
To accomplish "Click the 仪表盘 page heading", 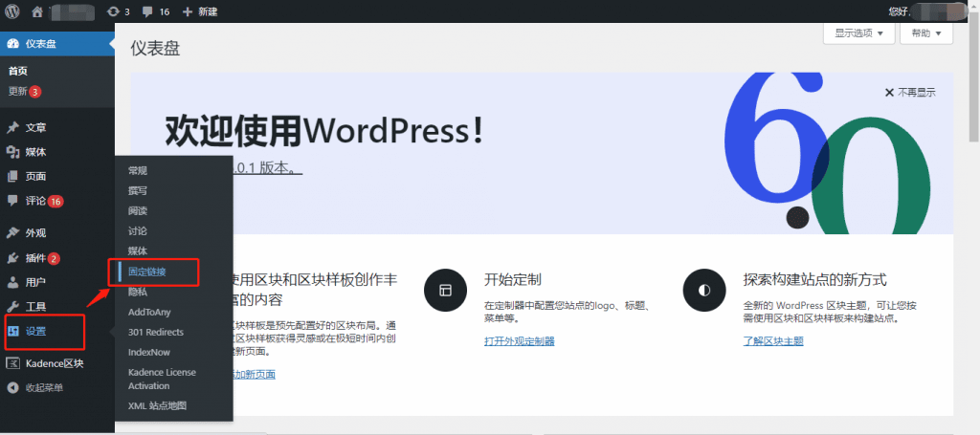I will click(x=156, y=49).
